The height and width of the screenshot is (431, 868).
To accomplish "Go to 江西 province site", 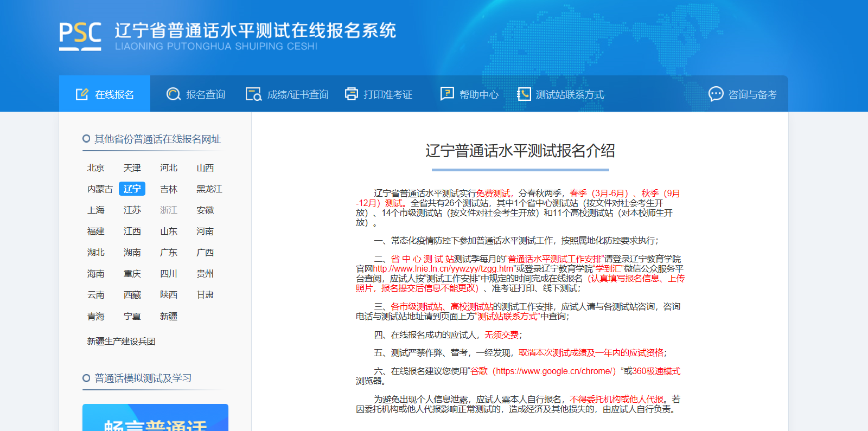I will tap(132, 231).
